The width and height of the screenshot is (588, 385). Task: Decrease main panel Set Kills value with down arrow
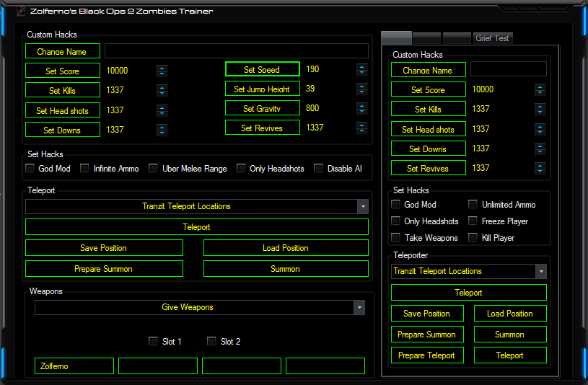pos(162,94)
